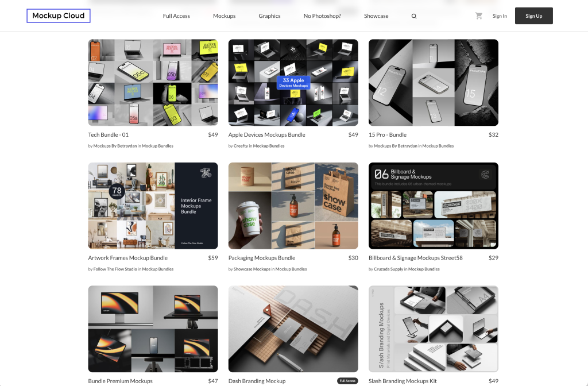Viewport: 588px width, 386px height.
Task: Open the No Photoshop? page
Action: tap(322, 16)
